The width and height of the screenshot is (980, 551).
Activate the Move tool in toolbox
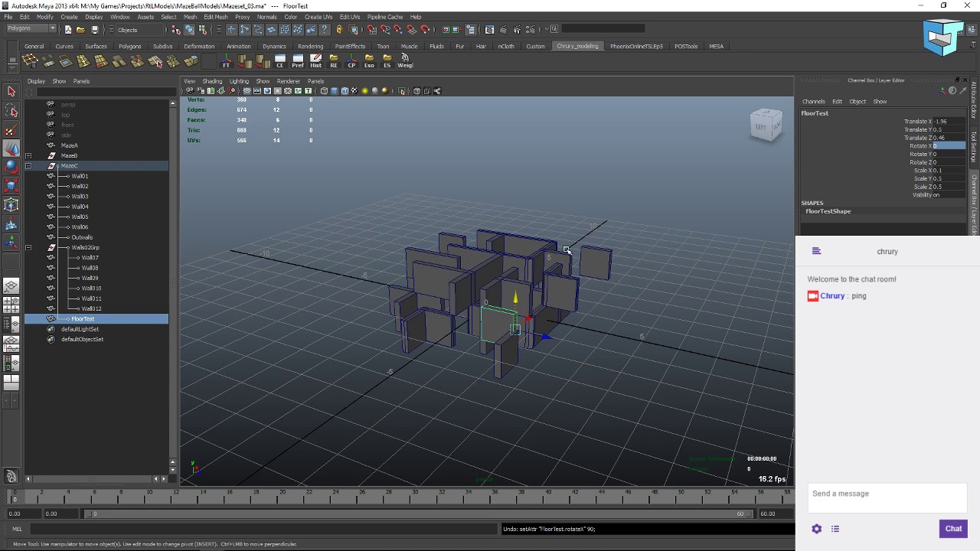pyautogui.click(x=11, y=148)
